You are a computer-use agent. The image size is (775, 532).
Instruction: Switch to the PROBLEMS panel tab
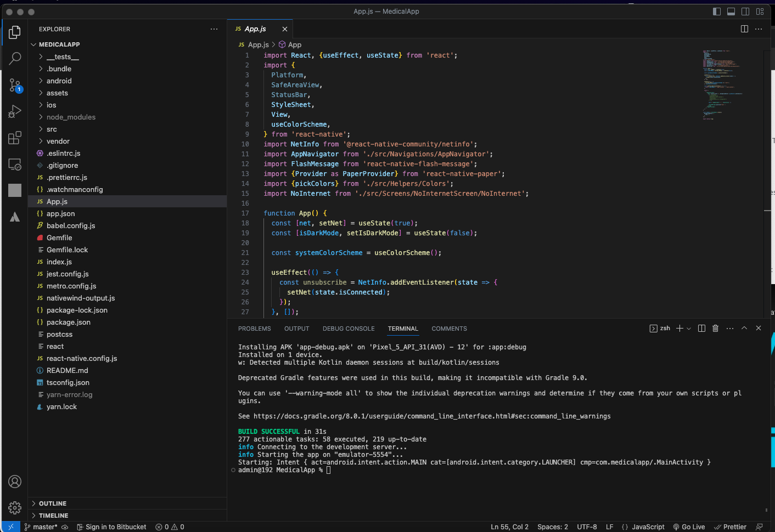[x=254, y=329]
